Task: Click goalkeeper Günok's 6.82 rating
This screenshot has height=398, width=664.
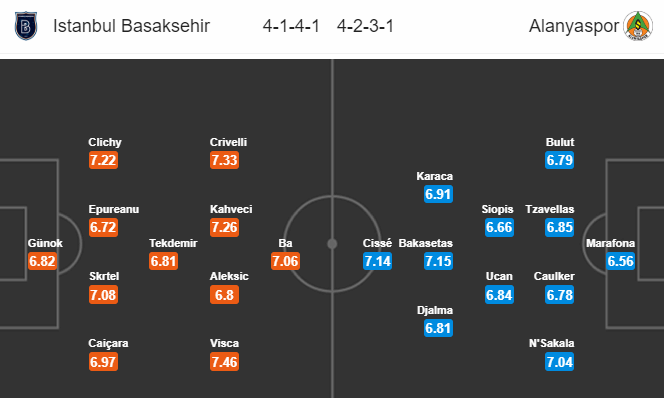Action: coord(42,261)
